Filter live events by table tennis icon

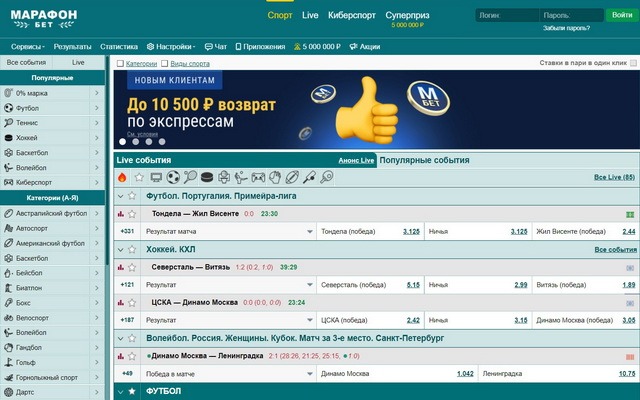click(x=327, y=178)
